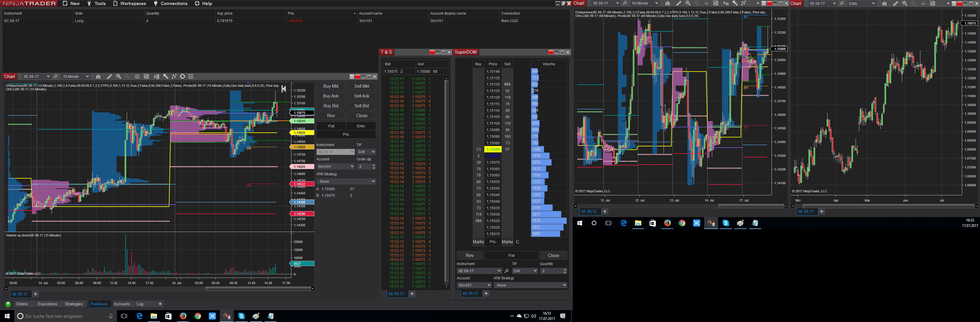Select the 1,15080 price row in SuperDOM
The width and height of the screenshot is (980, 322).
point(493,149)
